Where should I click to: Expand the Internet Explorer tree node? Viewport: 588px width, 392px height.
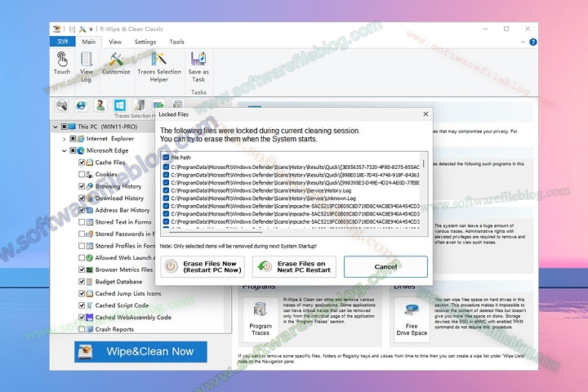[x=64, y=139]
